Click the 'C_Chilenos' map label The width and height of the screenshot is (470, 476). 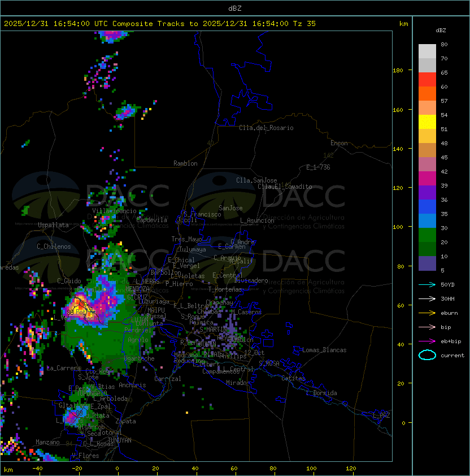pos(54,246)
